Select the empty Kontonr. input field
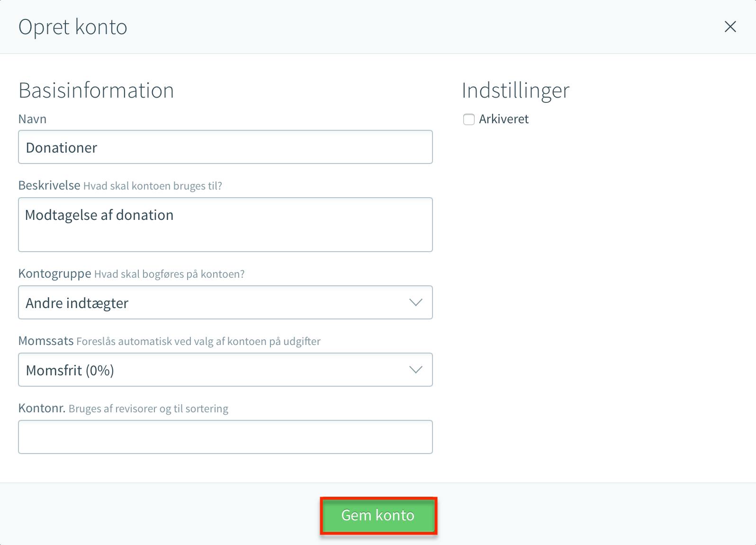Viewport: 756px width, 545px height. coord(225,437)
